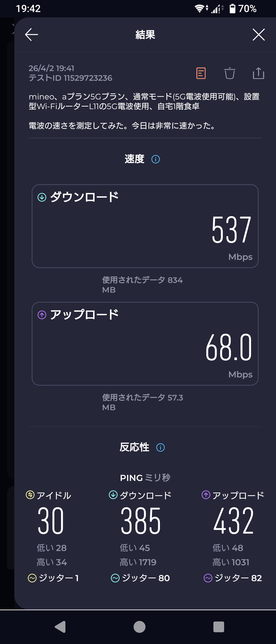Tap the yellow アイドル ping icon
Screen dimensions: 276x644
click(30, 495)
